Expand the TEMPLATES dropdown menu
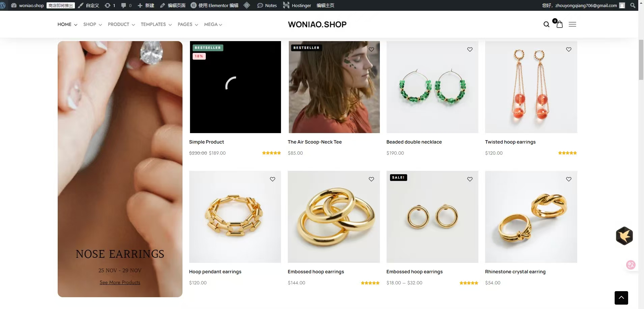Viewport: 644px width, 309px height. (156, 24)
